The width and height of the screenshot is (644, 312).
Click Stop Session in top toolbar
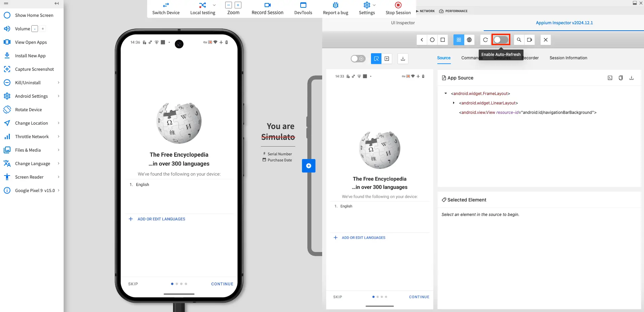click(x=398, y=8)
